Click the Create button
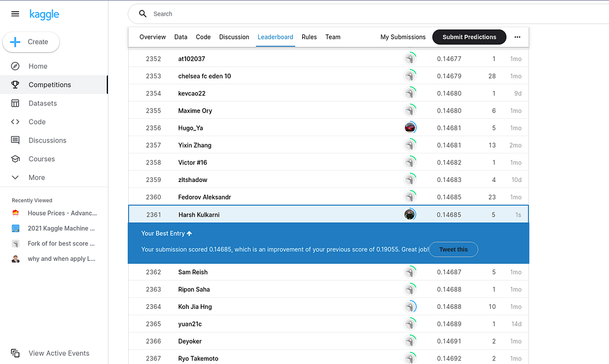 tap(31, 42)
